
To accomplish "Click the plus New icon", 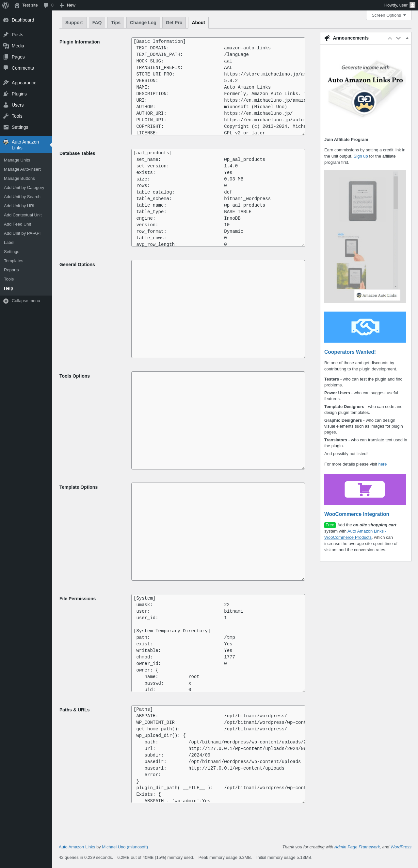I will coord(62,5).
